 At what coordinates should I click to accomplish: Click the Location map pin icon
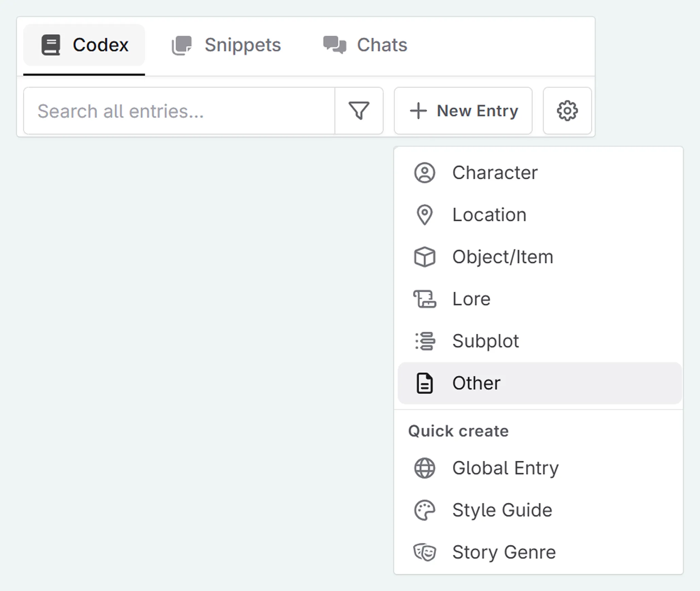[x=425, y=215]
